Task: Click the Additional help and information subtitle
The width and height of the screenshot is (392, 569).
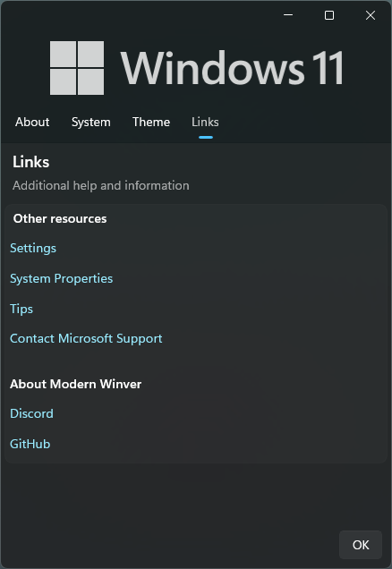Action: 101,185
